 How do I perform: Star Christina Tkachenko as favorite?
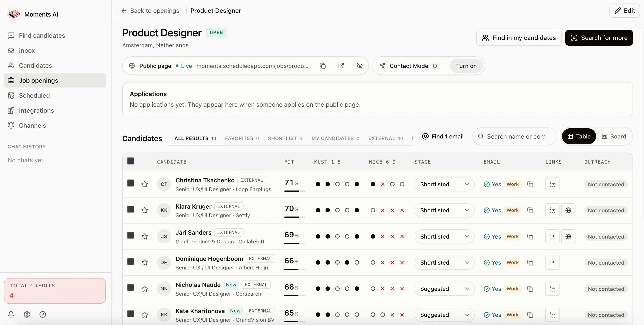click(144, 184)
